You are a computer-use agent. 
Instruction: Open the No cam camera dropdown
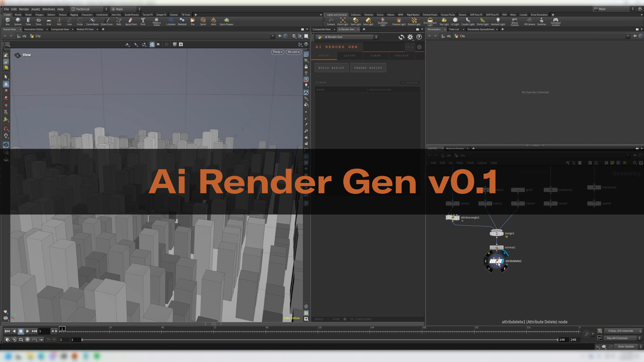293,52
